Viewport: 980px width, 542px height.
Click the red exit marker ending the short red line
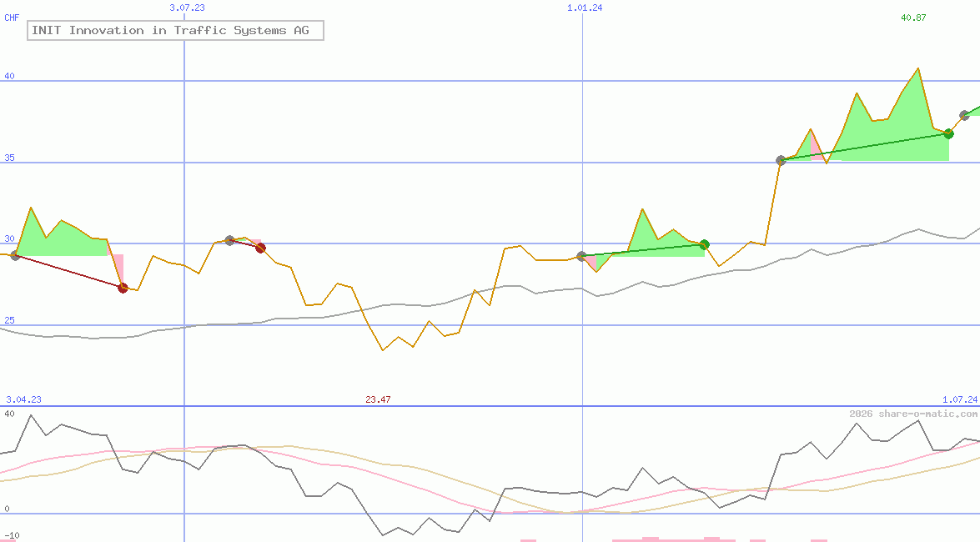[260, 248]
